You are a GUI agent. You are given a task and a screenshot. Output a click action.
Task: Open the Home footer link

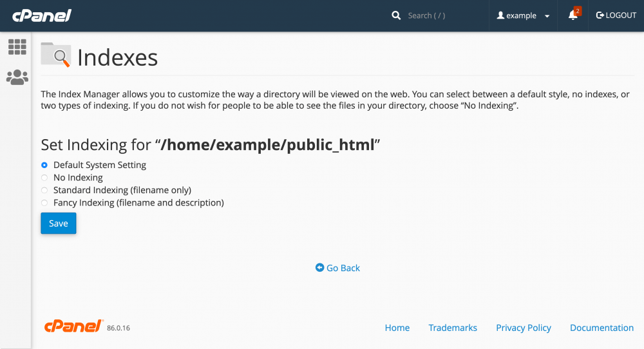coord(397,328)
